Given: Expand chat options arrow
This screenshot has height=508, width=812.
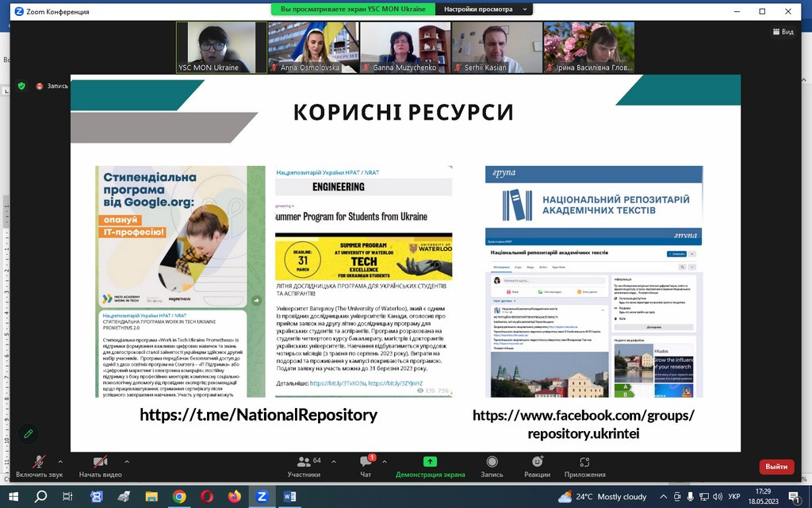Looking at the screenshot, I should coord(385,461).
